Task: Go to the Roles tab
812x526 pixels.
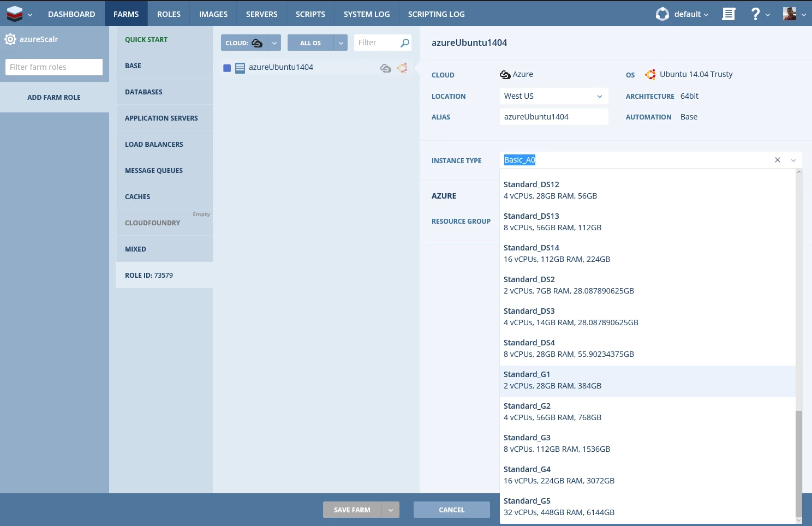Action: click(169, 14)
